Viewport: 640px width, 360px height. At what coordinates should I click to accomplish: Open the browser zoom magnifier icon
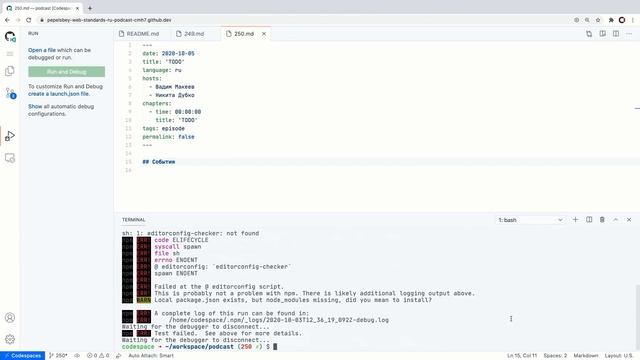(587, 20)
